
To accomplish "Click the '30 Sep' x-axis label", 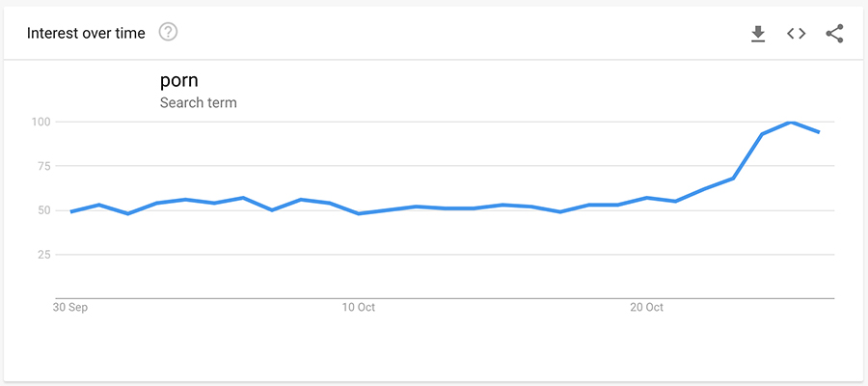I will [x=71, y=308].
